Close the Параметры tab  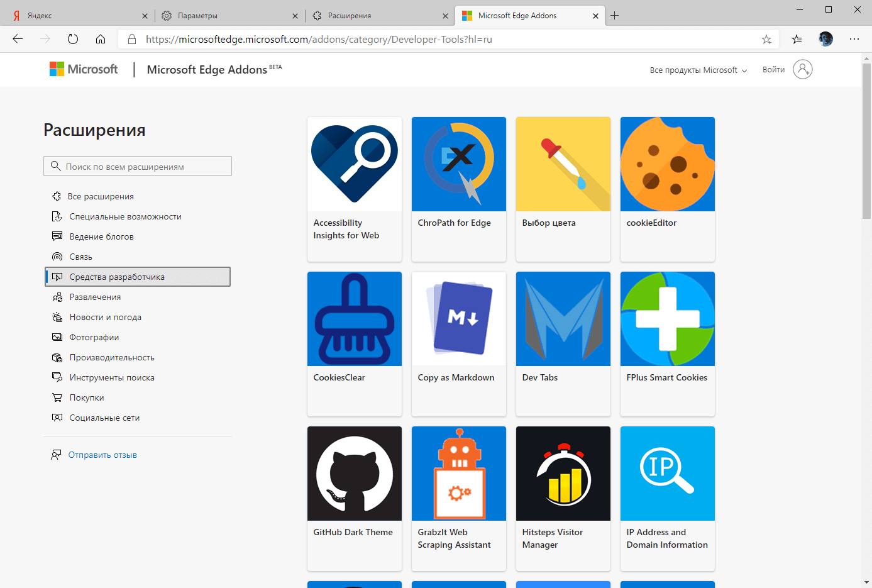point(295,16)
